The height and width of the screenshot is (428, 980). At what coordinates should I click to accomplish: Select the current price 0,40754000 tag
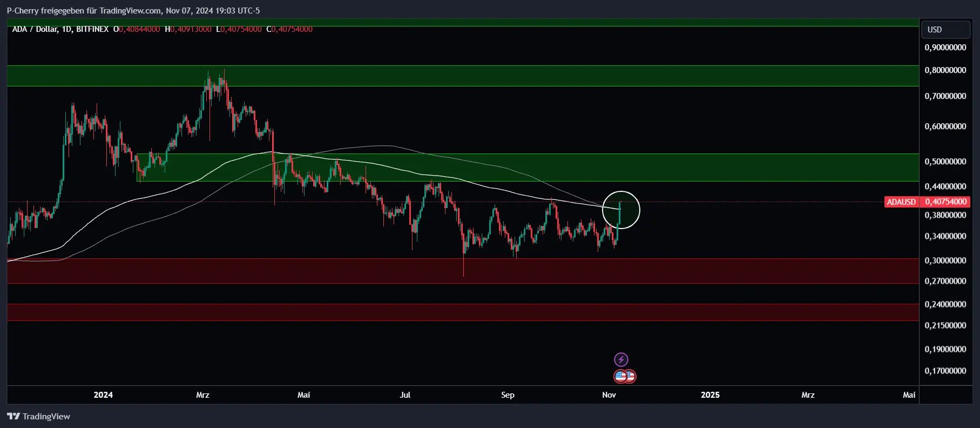[x=945, y=202]
